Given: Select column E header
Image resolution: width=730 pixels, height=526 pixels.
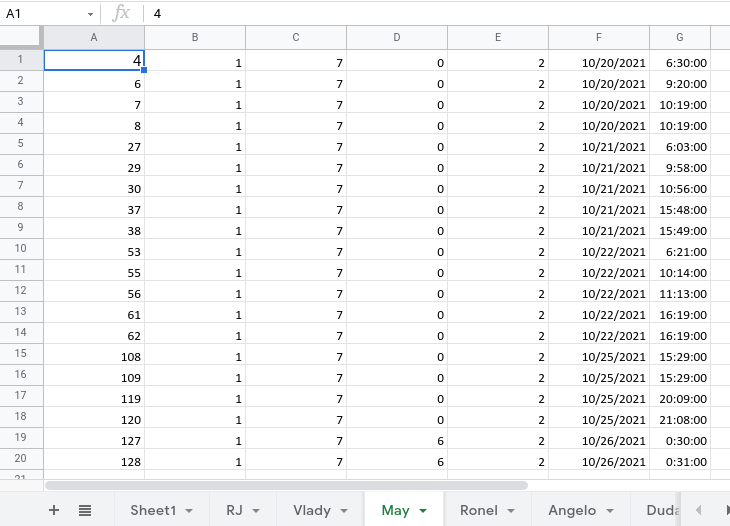Looking at the screenshot, I should pyautogui.click(x=498, y=37).
